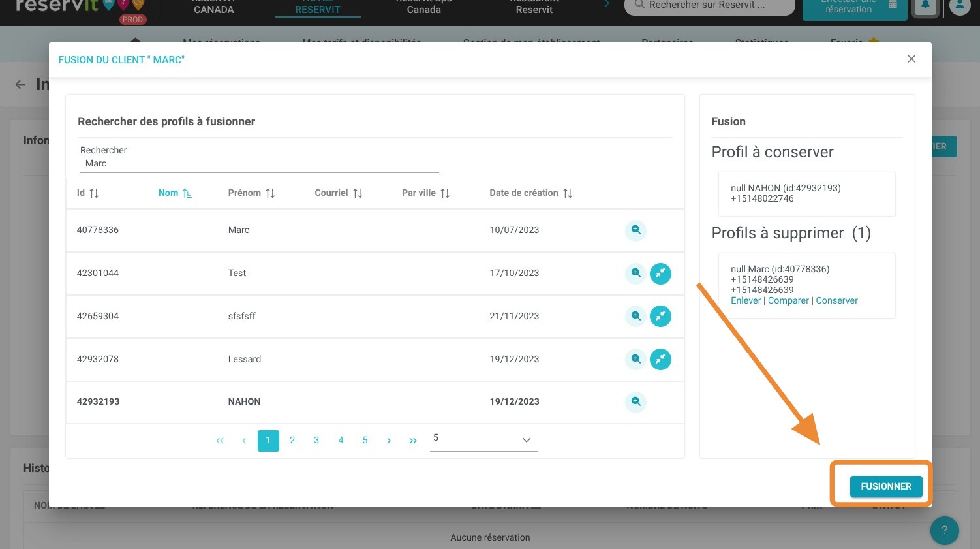The height and width of the screenshot is (549, 980).
Task: Switch to the underlined RESERVIT hotel tab
Action: [x=318, y=7]
